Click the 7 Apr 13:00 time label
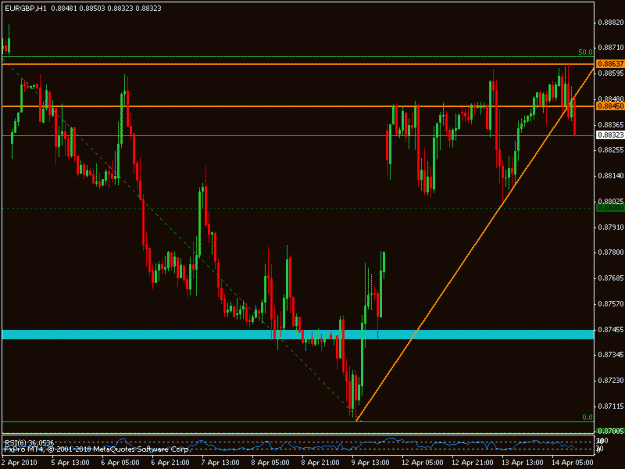The image size is (625, 469). point(220,463)
